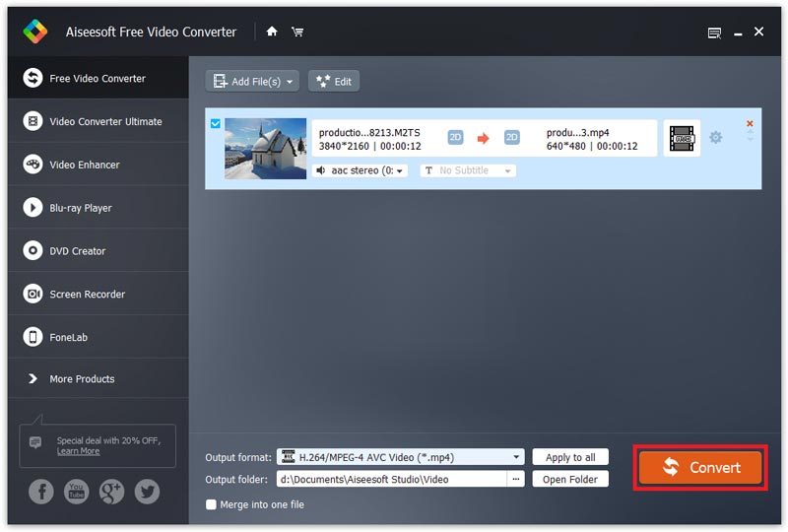Screen dimensions: 788x532
Task: Click the Twitter social icon
Action: [147, 492]
